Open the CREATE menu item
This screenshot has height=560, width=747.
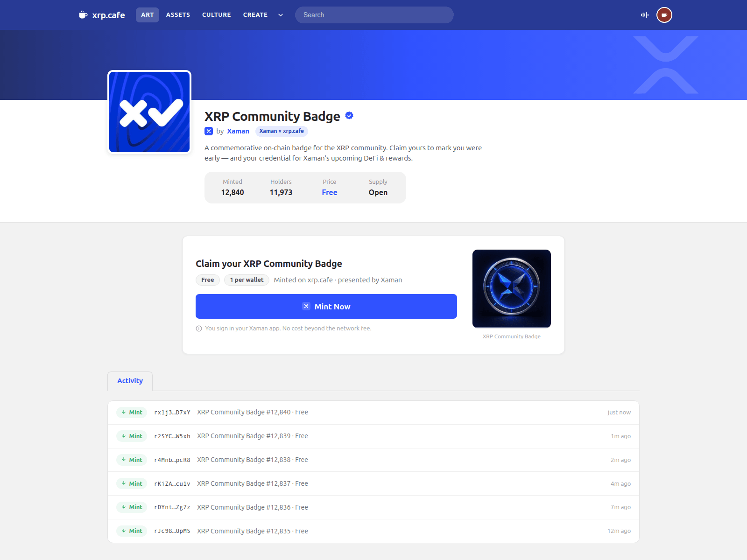255,15
